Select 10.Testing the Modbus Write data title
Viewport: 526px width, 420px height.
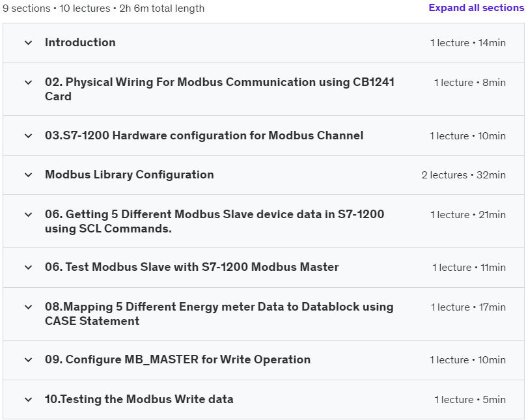pyautogui.click(x=139, y=399)
